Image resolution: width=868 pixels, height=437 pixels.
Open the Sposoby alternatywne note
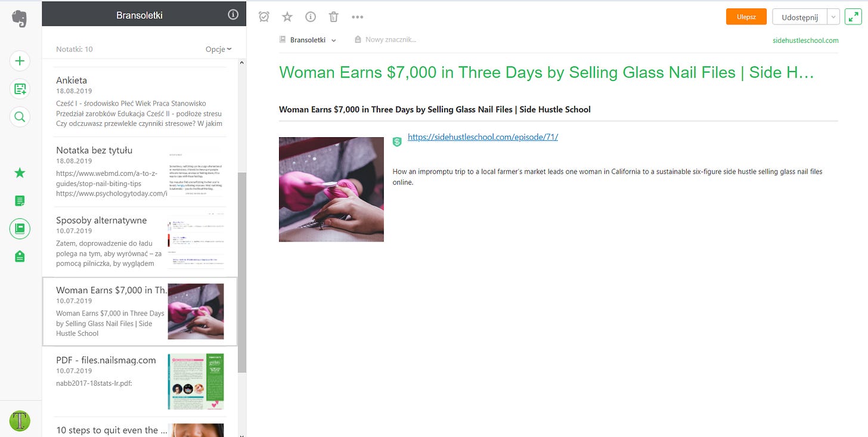point(140,241)
